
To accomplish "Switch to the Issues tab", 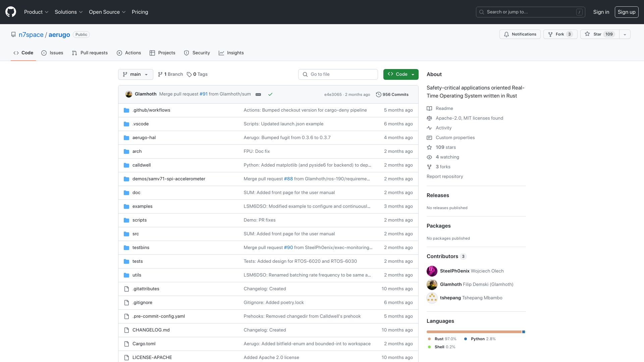I will coord(52,53).
